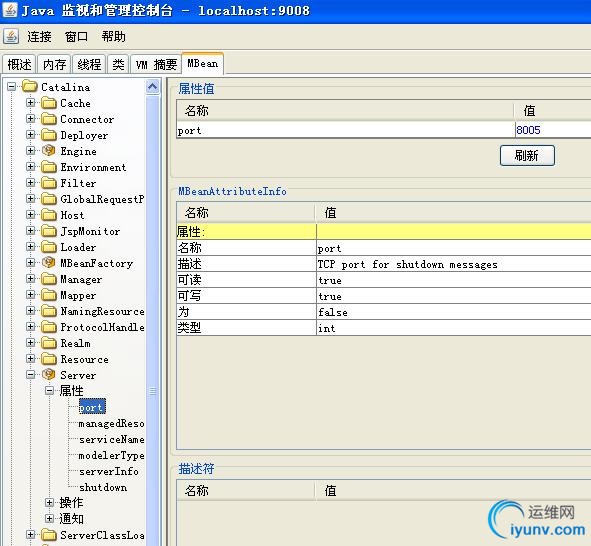Expand the 通知 node
The width and height of the screenshot is (591, 546).
(x=49, y=518)
